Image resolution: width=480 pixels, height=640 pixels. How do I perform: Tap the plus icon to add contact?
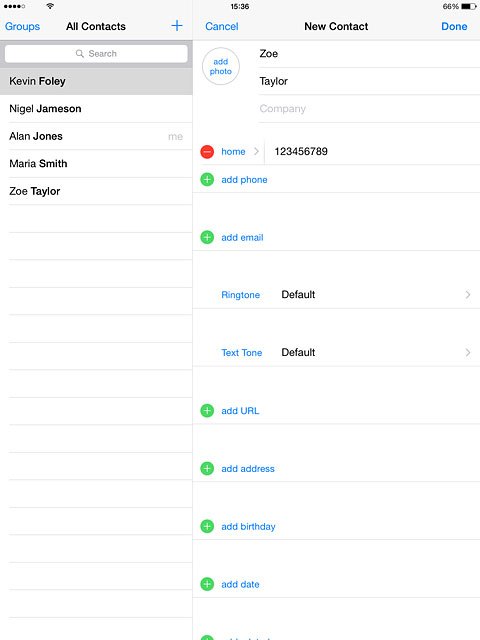177,26
